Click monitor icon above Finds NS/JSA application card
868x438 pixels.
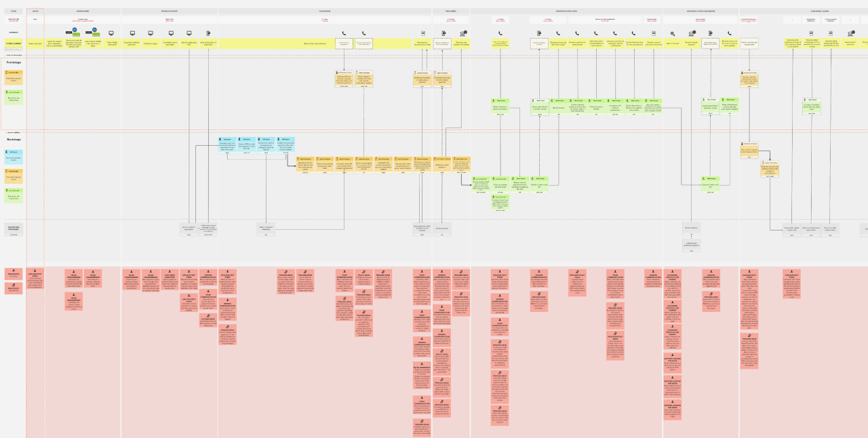[111, 33]
